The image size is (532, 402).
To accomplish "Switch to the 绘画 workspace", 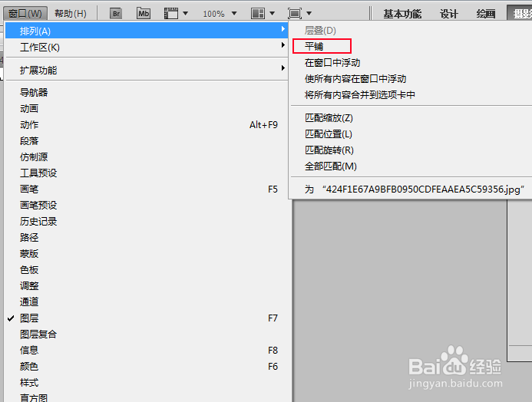I will (x=485, y=14).
